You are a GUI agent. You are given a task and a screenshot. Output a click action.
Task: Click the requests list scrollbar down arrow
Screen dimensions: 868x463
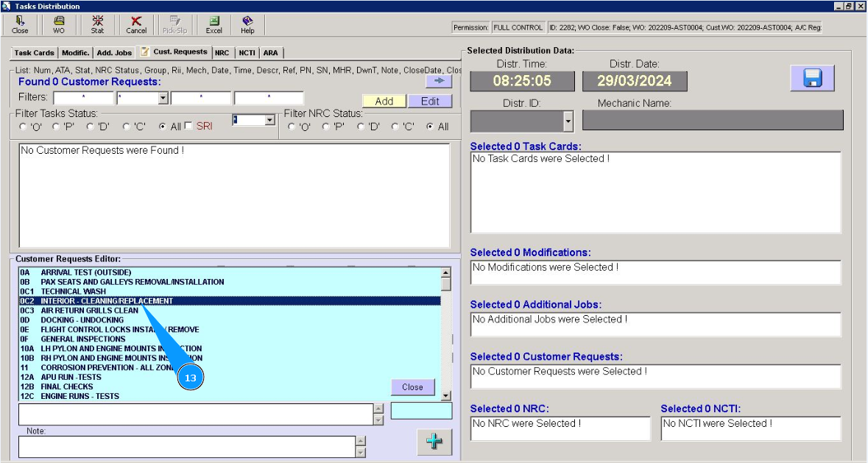pyautogui.click(x=445, y=395)
